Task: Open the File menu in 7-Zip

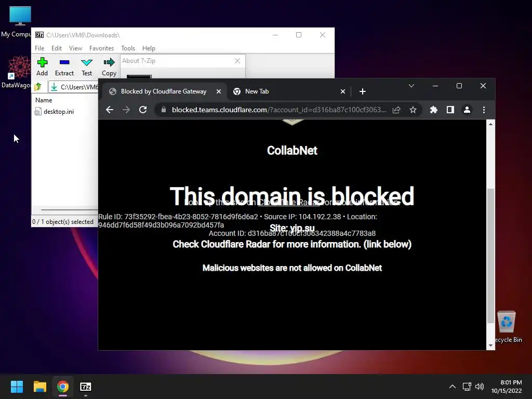Action: pyautogui.click(x=39, y=48)
